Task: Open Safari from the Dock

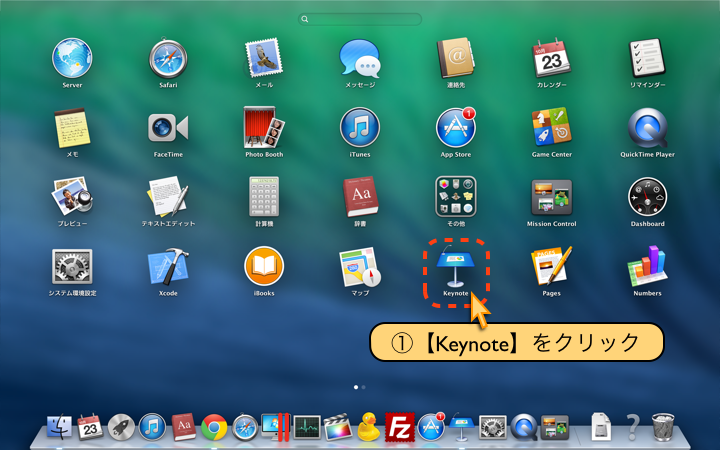Action: click(245, 427)
